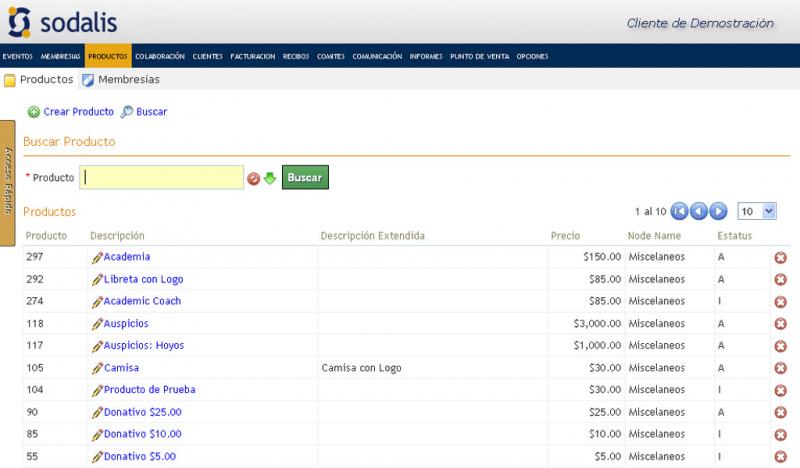Click the Crear Producto link
Screen dimensions: 800x468
pyautogui.click(x=78, y=112)
